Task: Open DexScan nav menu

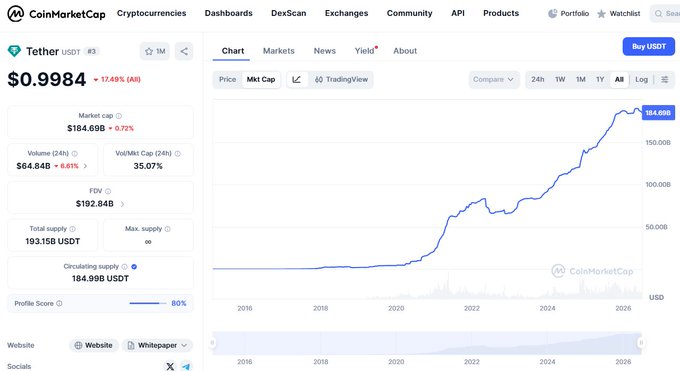Action: click(288, 13)
